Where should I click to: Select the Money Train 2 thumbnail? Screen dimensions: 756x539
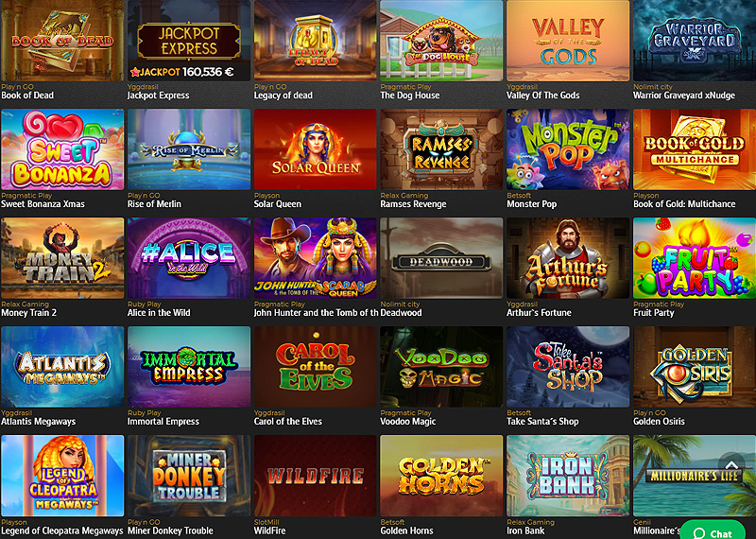[62, 257]
